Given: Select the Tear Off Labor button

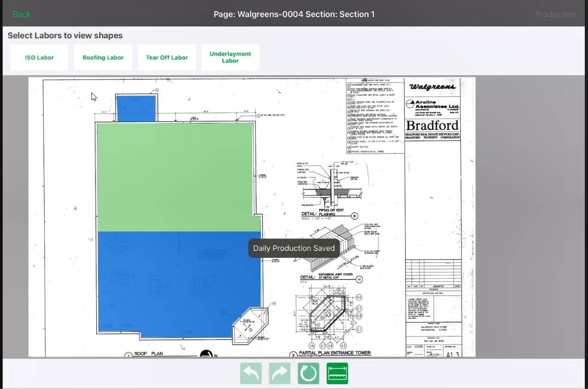Looking at the screenshot, I should pyautogui.click(x=167, y=57).
